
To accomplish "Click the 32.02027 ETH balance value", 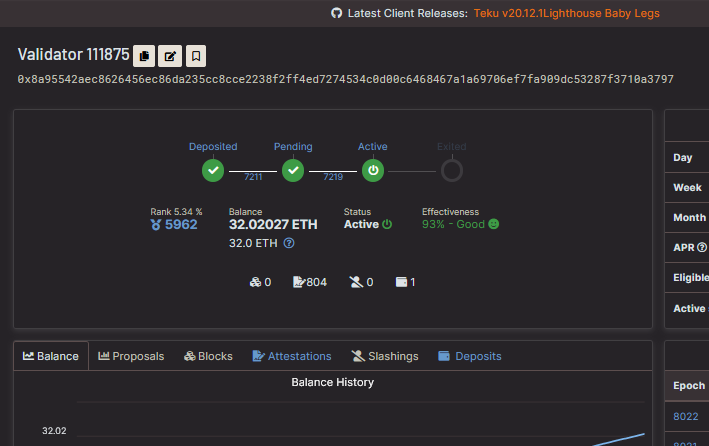I will pyautogui.click(x=273, y=224).
